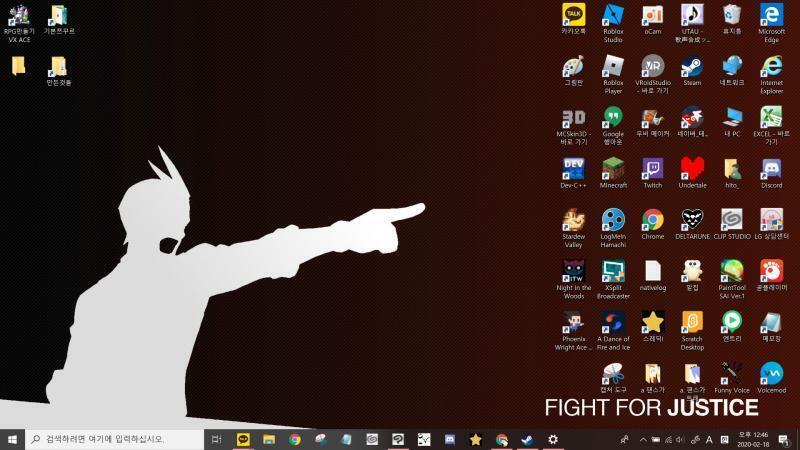The height and width of the screenshot is (450, 800).
Task: Select the Snipping Tool (캡처 도구) desktop shortcut
Action: tap(613, 378)
